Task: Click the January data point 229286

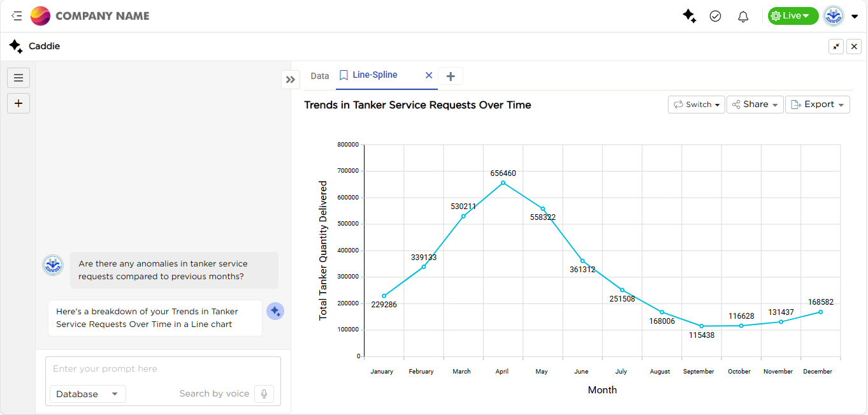Action: pyautogui.click(x=384, y=296)
